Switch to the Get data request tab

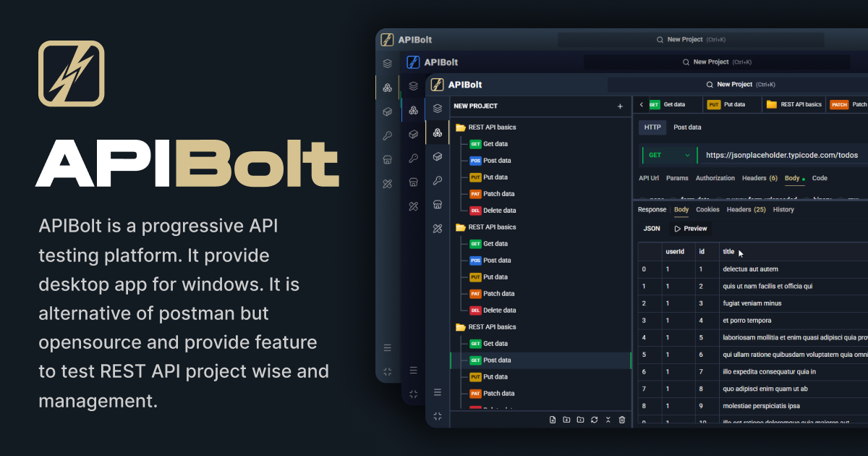(674, 105)
